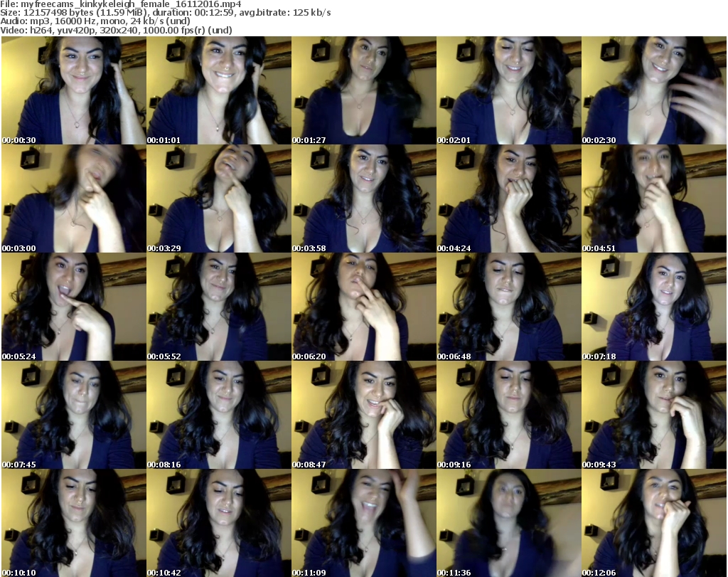Viewport: 728px width, 577px height.
Task: Click the 'Audio: mp3, 16000 Hz' header line
Action: point(95,21)
